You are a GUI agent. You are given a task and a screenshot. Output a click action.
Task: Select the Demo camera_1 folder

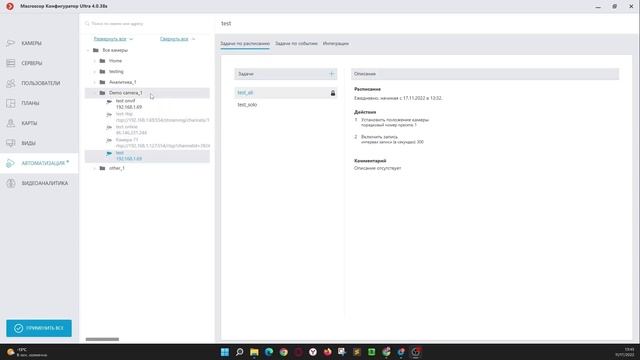pyautogui.click(x=147, y=93)
